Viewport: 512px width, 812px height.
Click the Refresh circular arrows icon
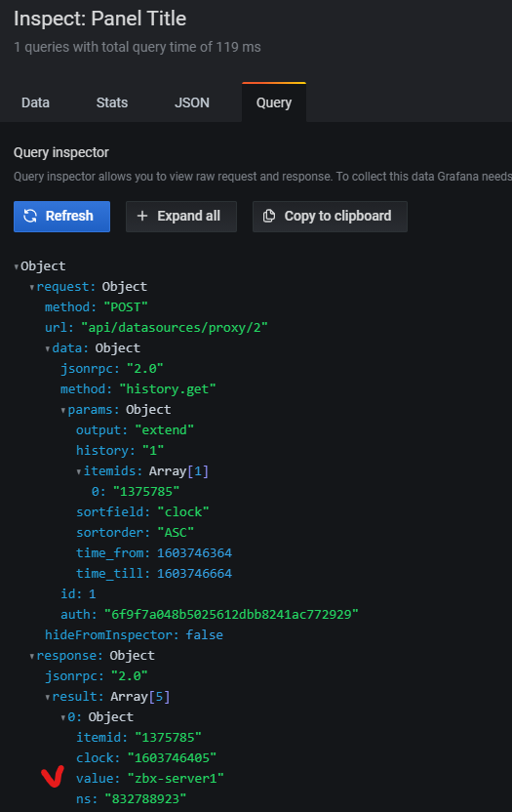30,216
